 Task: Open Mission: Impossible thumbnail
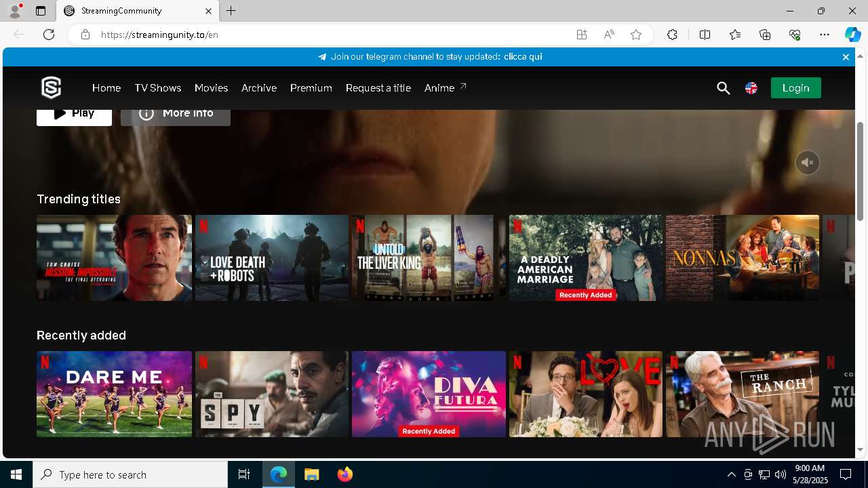pos(114,258)
